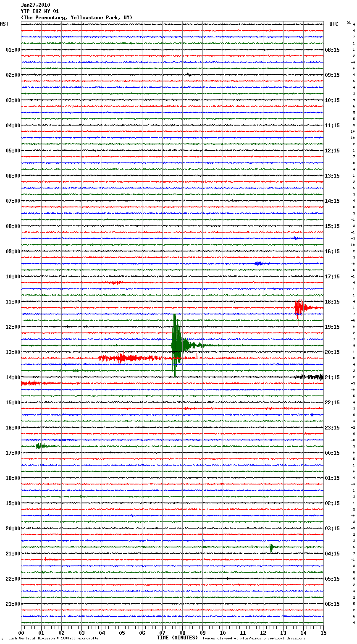This screenshot has width=357, height=644.
Task: Click minute tick label "12" on the x-axis
Action: pyautogui.click(x=263, y=633)
